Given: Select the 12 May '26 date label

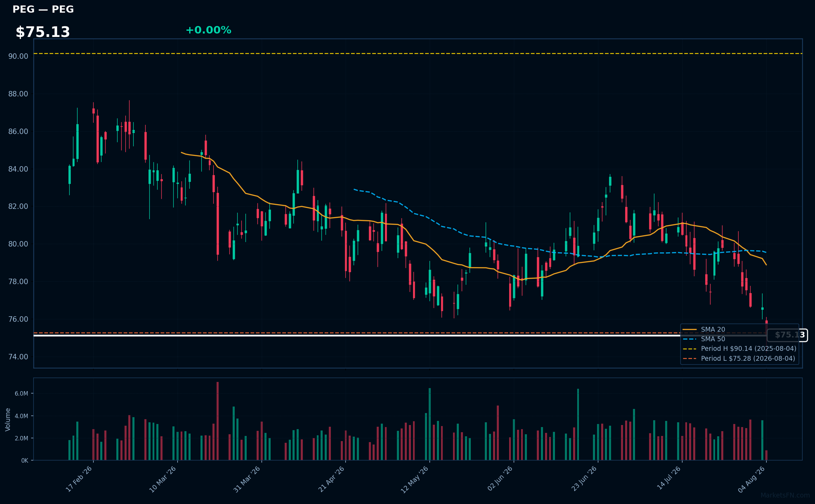Looking at the screenshot, I should 415,479.
